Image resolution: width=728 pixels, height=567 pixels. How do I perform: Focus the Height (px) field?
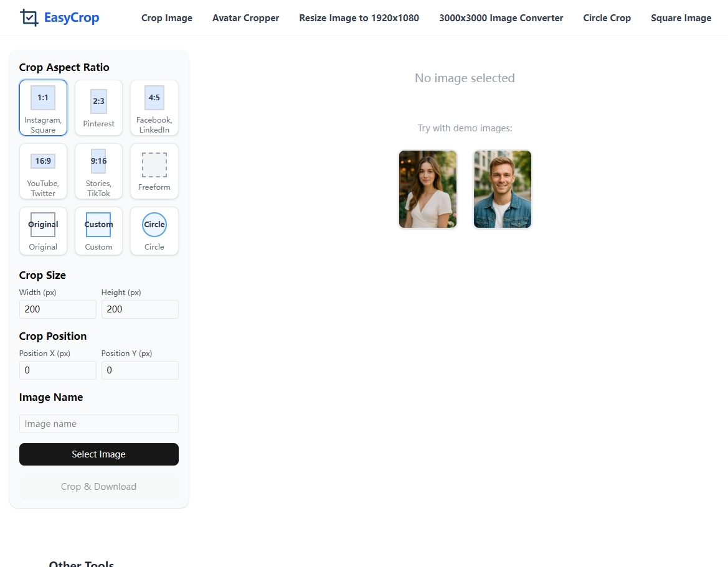(x=139, y=309)
